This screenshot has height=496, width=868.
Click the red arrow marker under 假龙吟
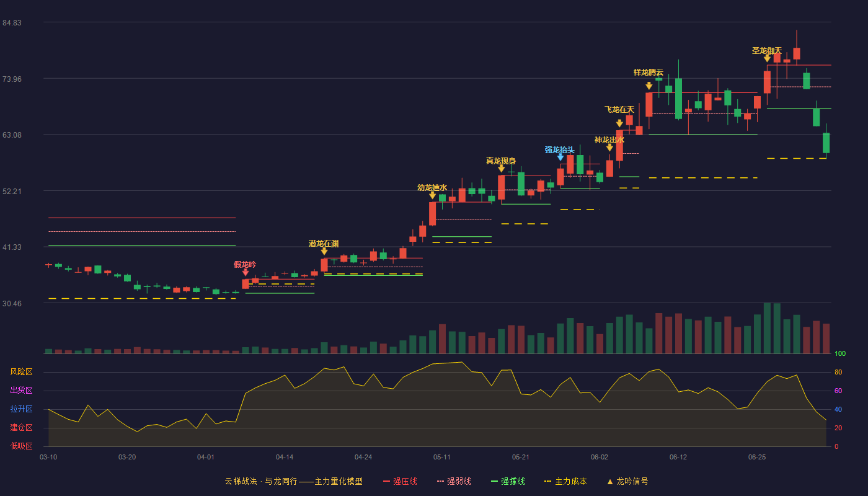pos(246,272)
